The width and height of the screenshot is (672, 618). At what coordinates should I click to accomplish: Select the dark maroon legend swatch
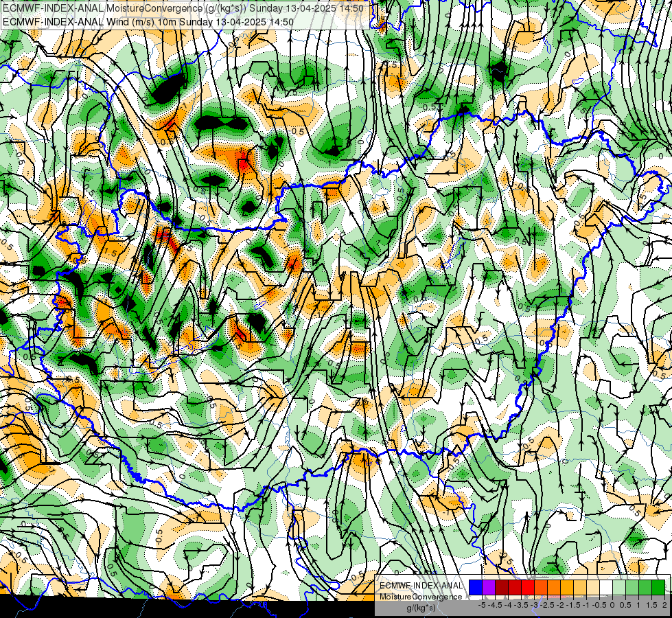coord(502,587)
